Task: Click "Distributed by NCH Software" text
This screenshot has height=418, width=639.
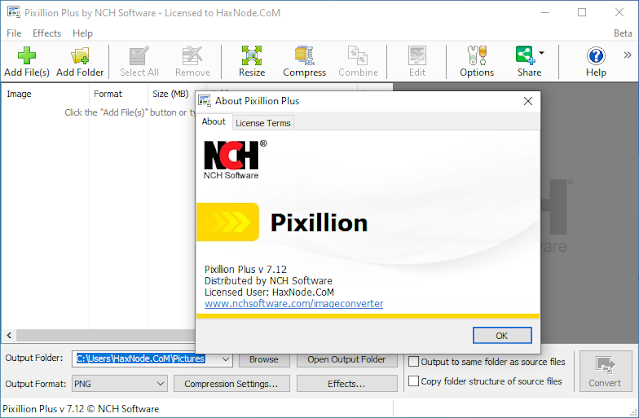Action: click(268, 281)
